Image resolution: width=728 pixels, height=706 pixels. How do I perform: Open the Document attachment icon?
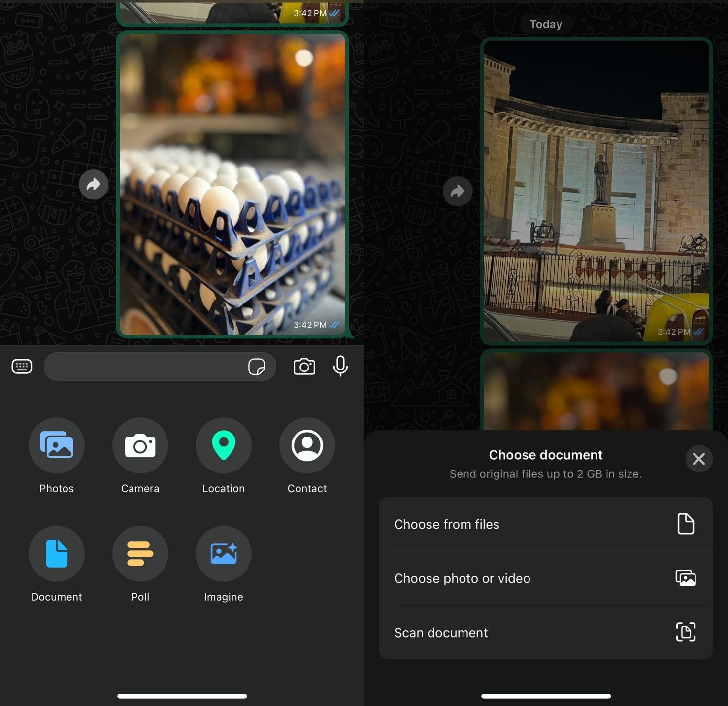point(56,554)
